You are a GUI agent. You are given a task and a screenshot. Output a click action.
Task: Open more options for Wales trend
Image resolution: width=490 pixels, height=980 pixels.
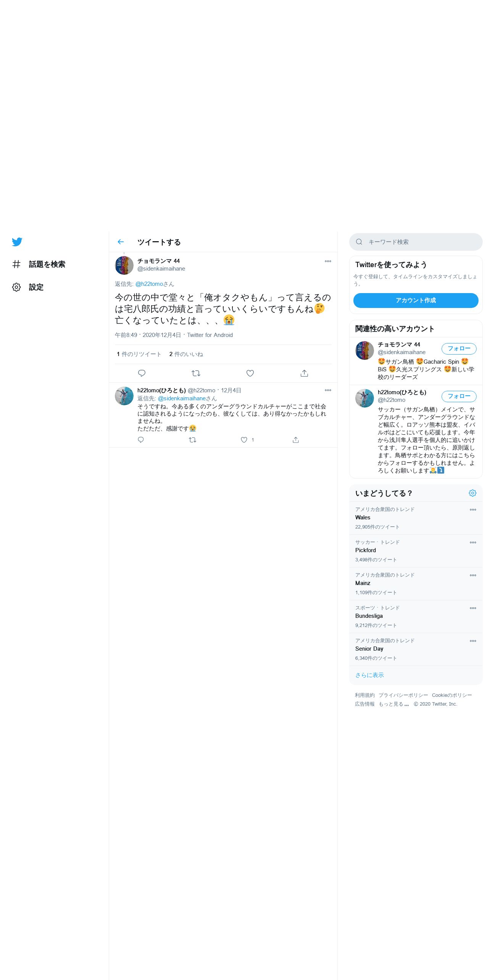point(473,510)
